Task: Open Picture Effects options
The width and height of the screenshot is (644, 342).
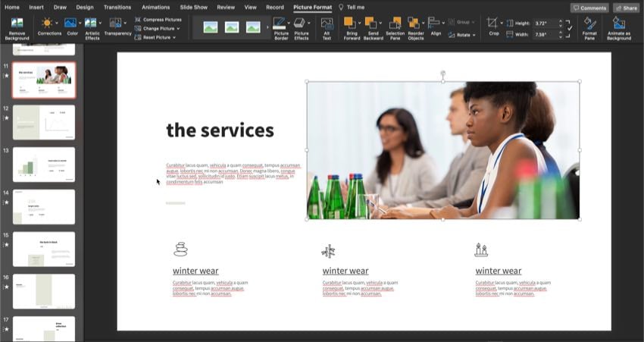Action: [301, 28]
